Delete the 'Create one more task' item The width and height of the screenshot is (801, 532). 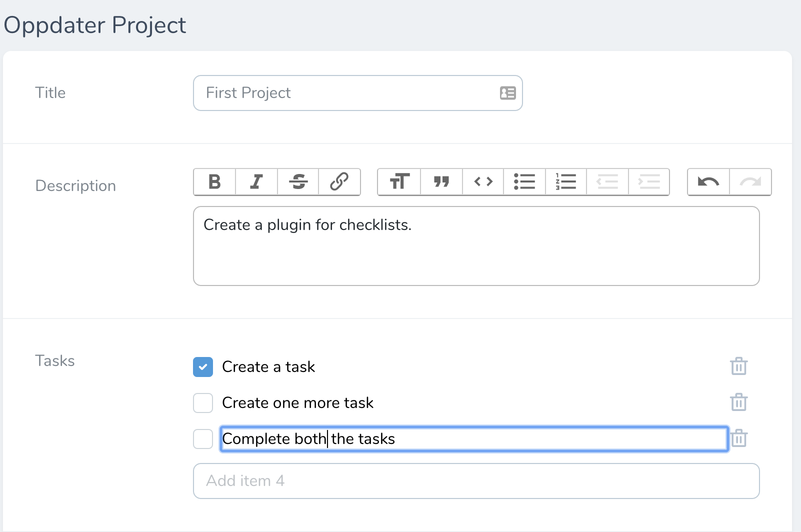pyautogui.click(x=738, y=402)
